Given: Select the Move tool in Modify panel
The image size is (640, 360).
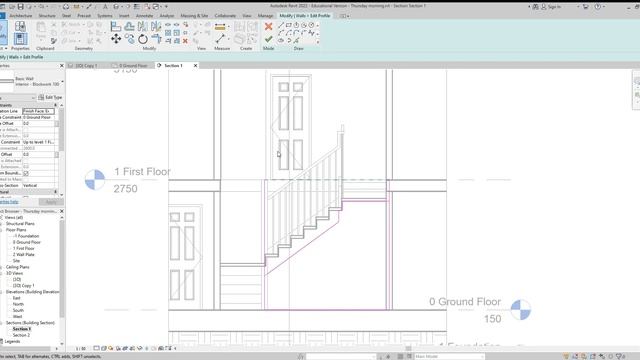Looking at the screenshot, I should point(116,39).
